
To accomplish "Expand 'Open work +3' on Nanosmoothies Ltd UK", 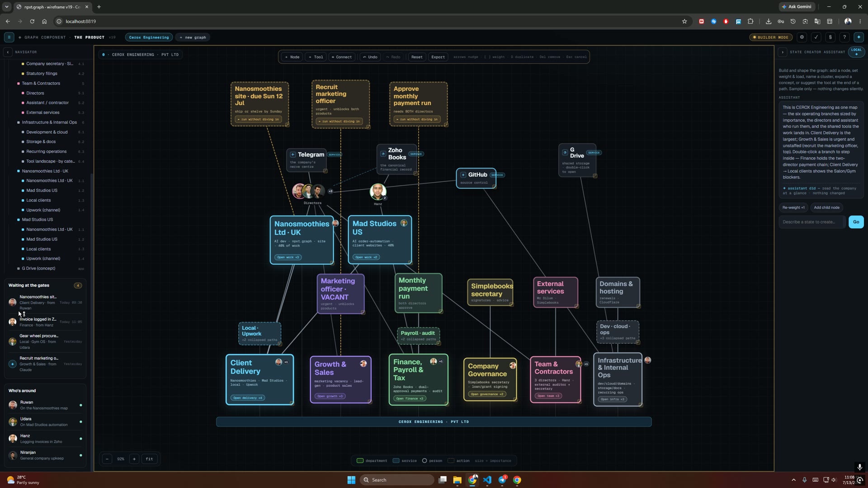I will 288,257.
